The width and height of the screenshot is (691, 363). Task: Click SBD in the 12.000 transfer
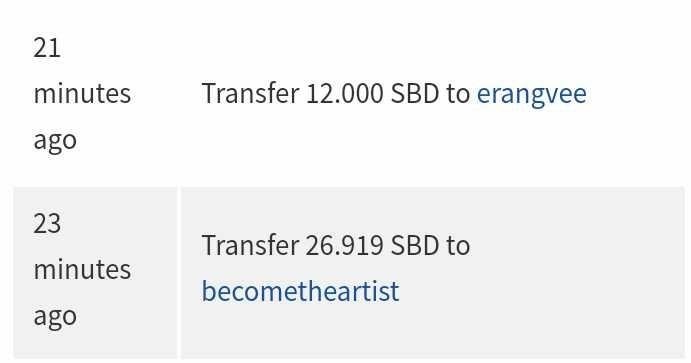click(x=415, y=94)
